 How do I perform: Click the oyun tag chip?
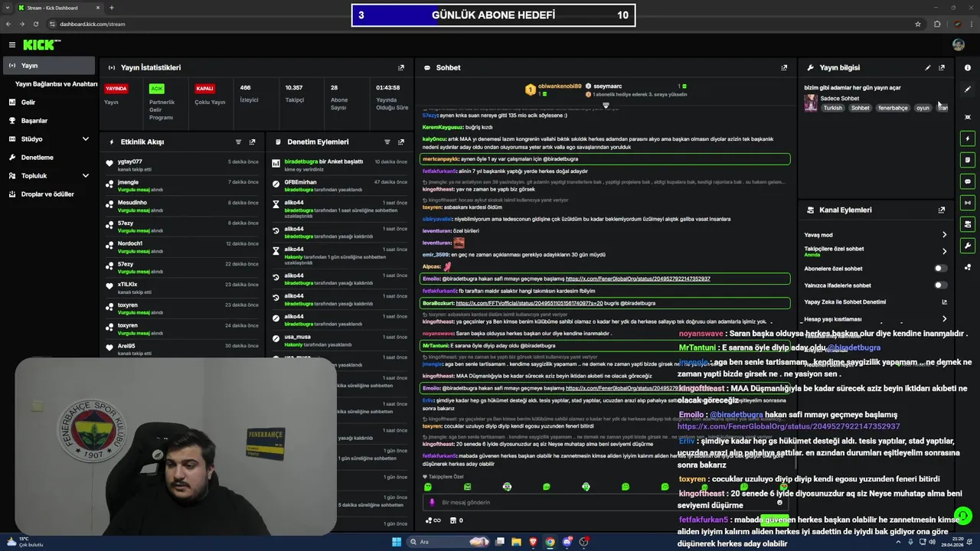coord(923,108)
